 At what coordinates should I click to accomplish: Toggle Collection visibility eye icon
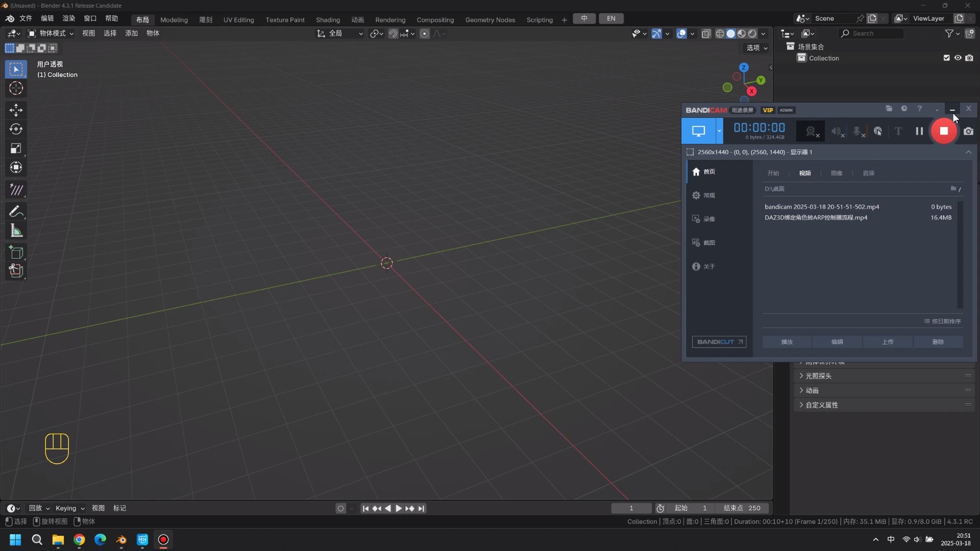[958, 58]
